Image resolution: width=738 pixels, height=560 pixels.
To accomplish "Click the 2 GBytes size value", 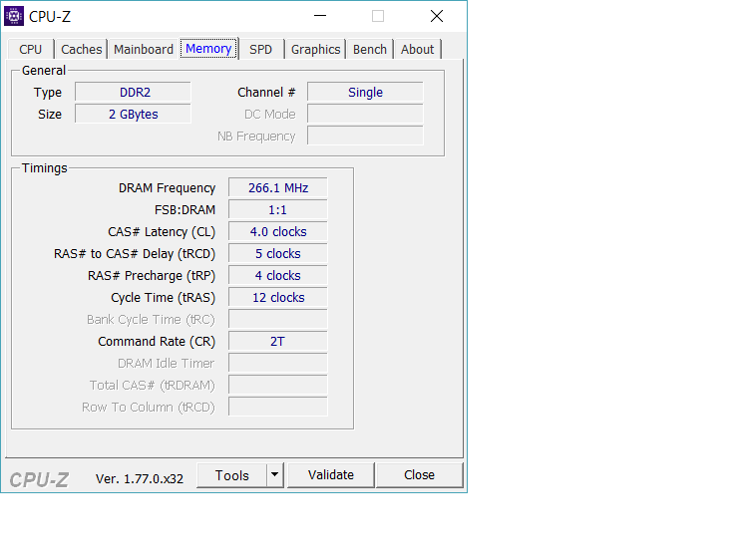I will pos(134,115).
